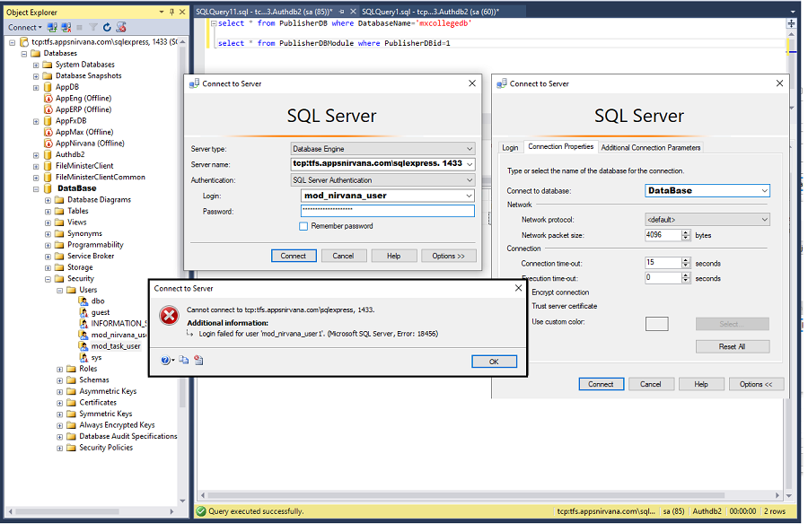Viewport: 808px width, 532px height.
Task: Toggle the Remember password checkbox
Action: click(x=304, y=227)
